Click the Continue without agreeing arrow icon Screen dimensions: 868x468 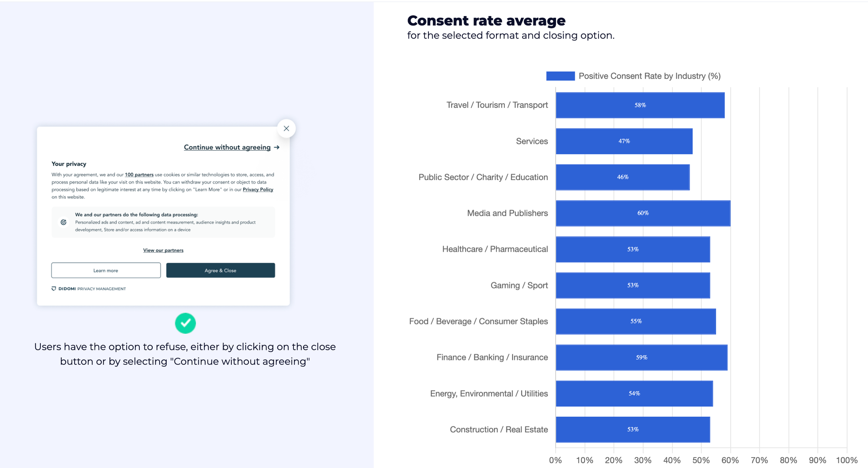[x=276, y=147]
